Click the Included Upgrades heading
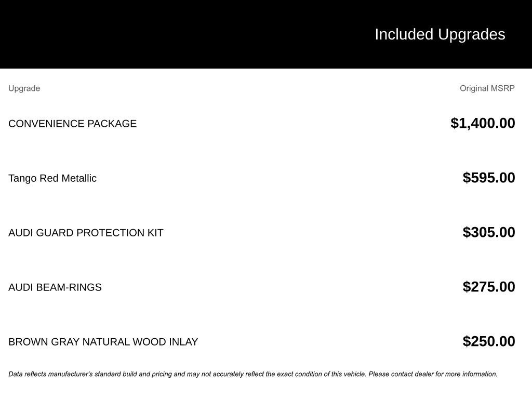 [x=440, y=34]
